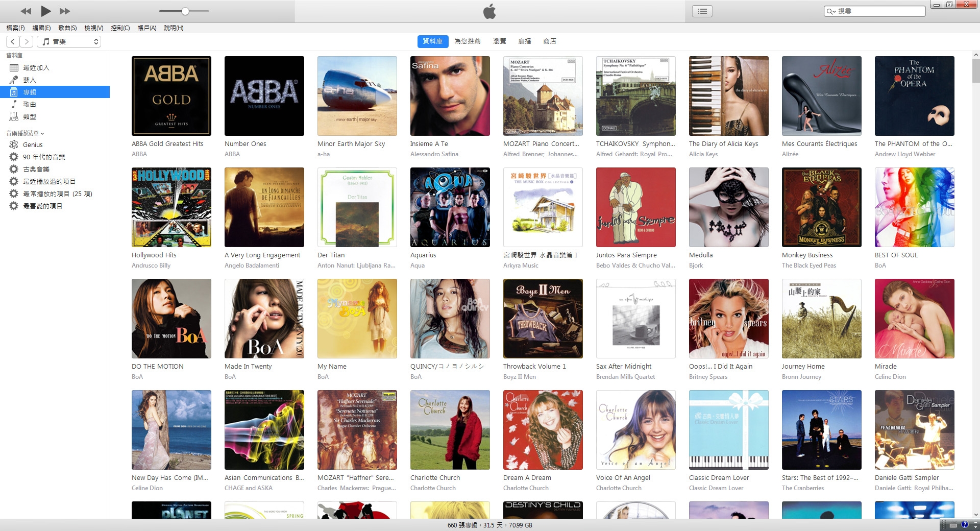The image size is (980, 531).
Task: Open the Throwback Volume 1 album cover
Action: pos(543,319)
